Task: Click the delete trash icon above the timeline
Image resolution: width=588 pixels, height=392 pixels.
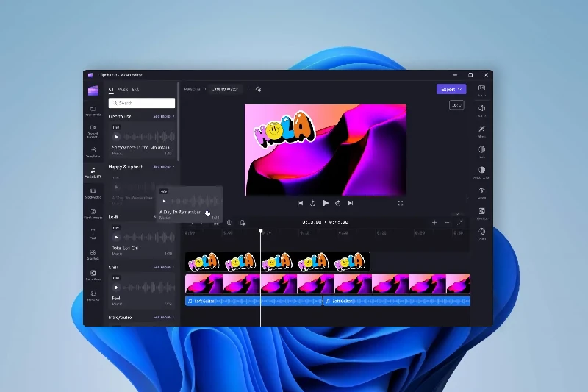Action: coord(229,222)
